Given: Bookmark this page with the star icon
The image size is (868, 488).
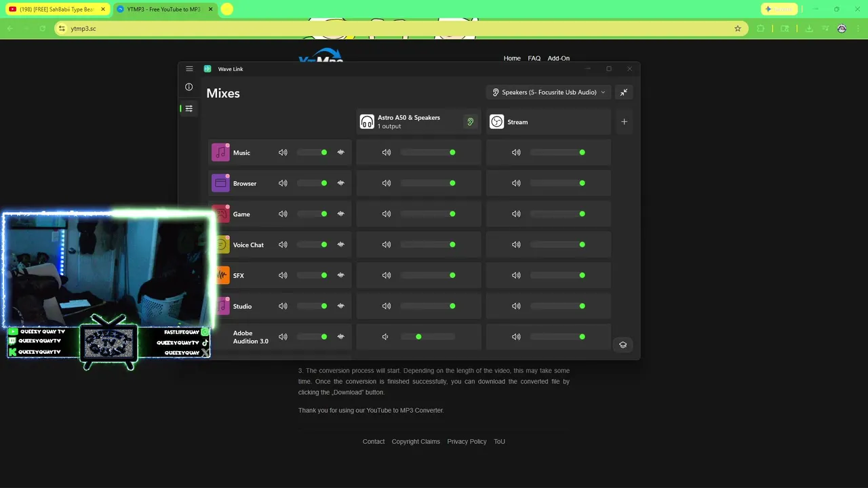Looking at the screenshot, I should 738,28.
